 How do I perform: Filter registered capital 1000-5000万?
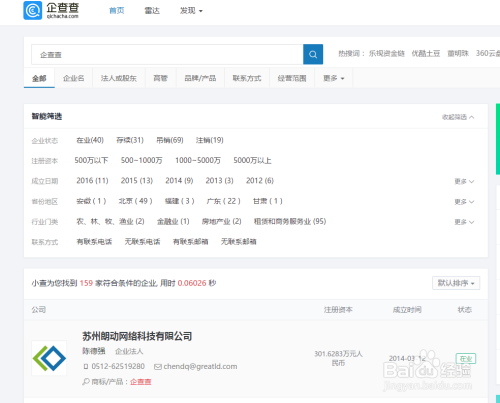[x=198, y=161]
